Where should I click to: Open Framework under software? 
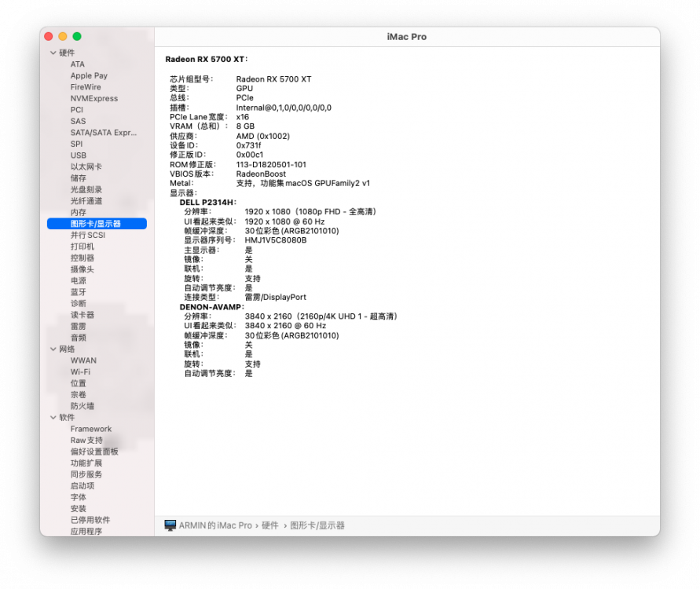coord(91,429)
